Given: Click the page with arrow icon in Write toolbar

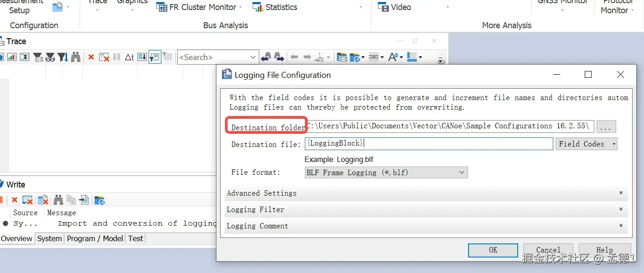Looking at the screenshot, I should tap(84, 200).
